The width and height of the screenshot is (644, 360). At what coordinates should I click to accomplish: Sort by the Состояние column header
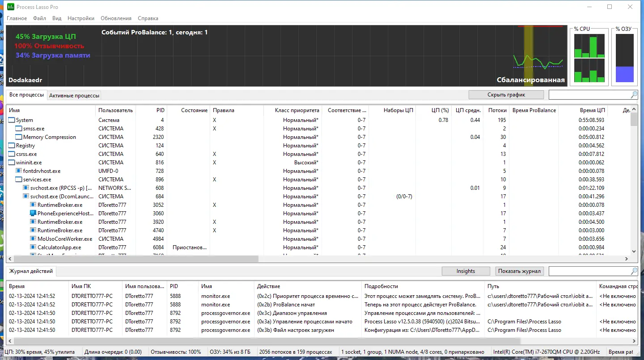point(189,110)
